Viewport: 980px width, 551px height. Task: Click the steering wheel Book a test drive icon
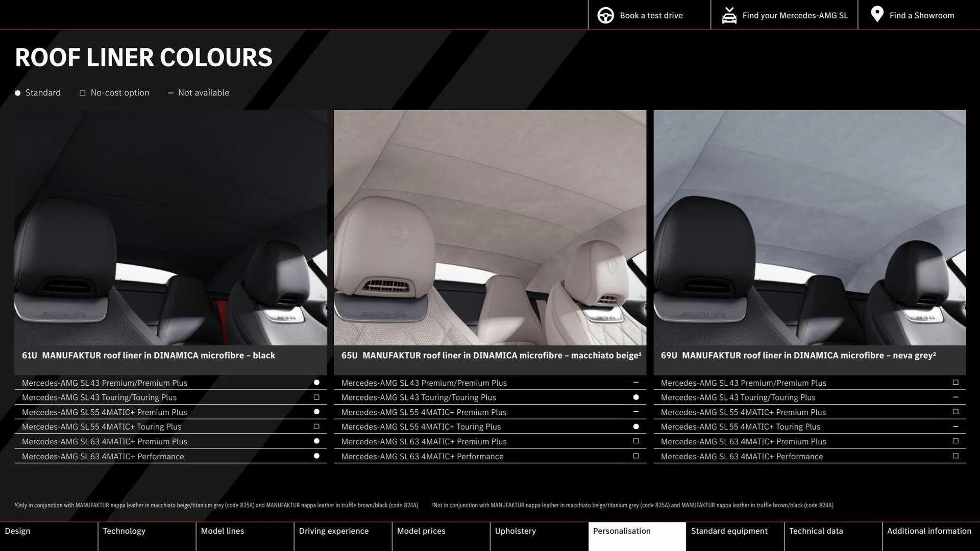[x=605, y=15]
